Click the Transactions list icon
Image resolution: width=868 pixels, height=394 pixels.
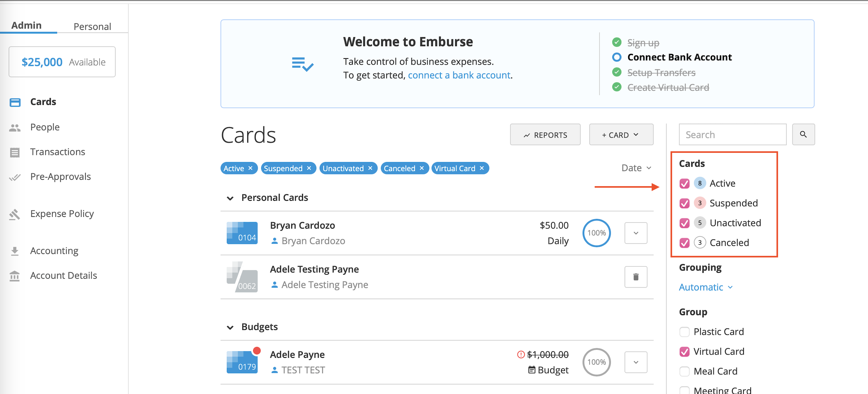pyautogui.click(x=15, y=152)
